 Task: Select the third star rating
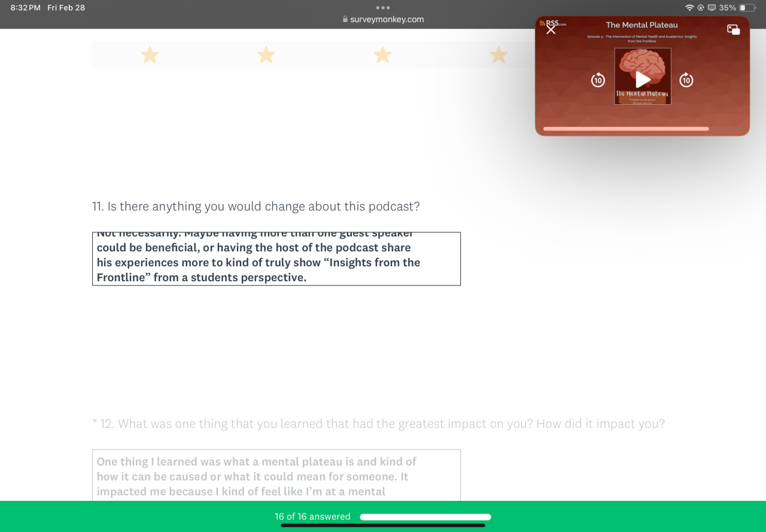(x=382, y=55)
